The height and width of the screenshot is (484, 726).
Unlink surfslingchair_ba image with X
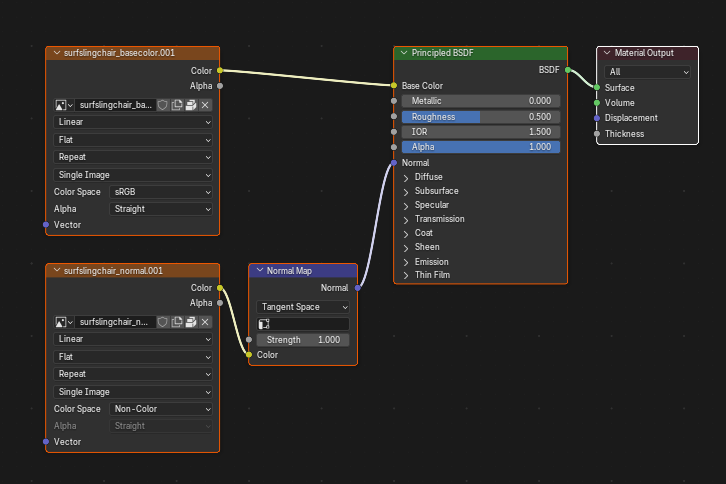point(205,105)
